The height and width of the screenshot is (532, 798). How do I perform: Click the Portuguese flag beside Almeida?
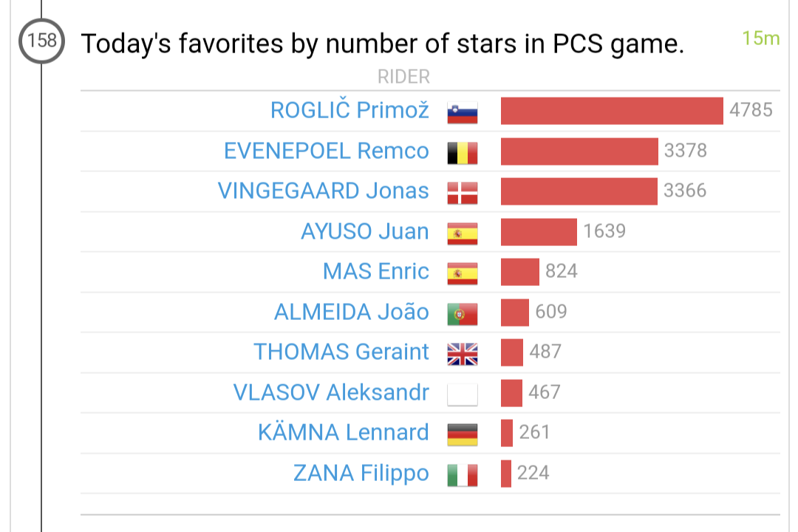pyautogui.click(x=463, y=313)
